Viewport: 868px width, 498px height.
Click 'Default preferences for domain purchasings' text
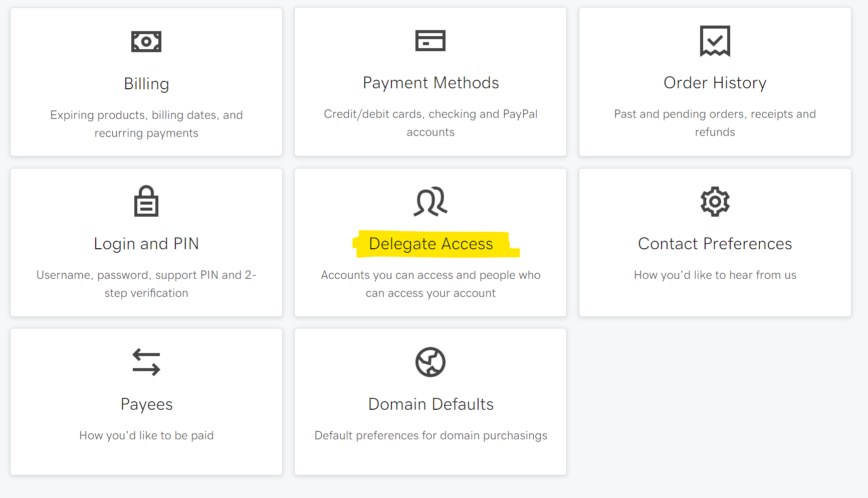click(430, 435)
